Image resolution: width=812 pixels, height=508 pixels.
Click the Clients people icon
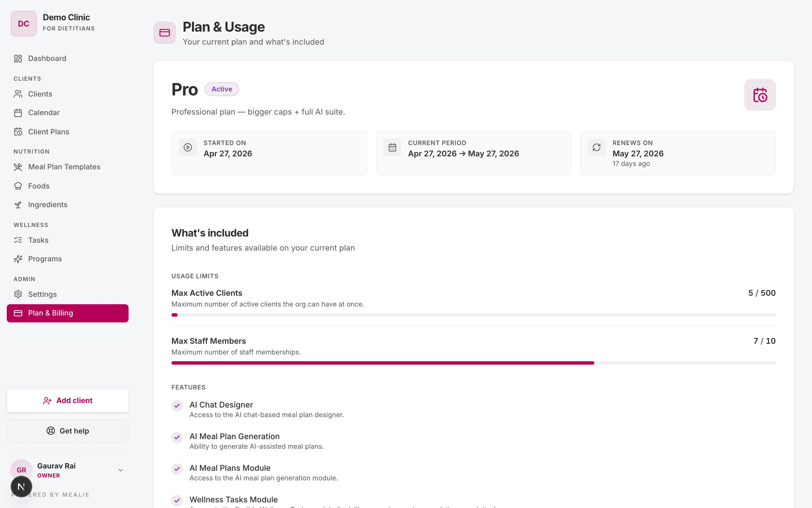(18, 94)
